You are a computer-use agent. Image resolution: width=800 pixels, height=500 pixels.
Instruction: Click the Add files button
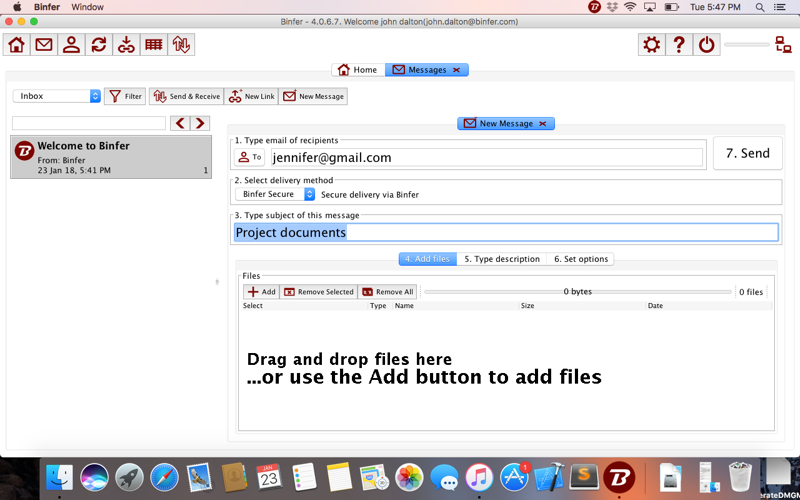click(262, 292)
